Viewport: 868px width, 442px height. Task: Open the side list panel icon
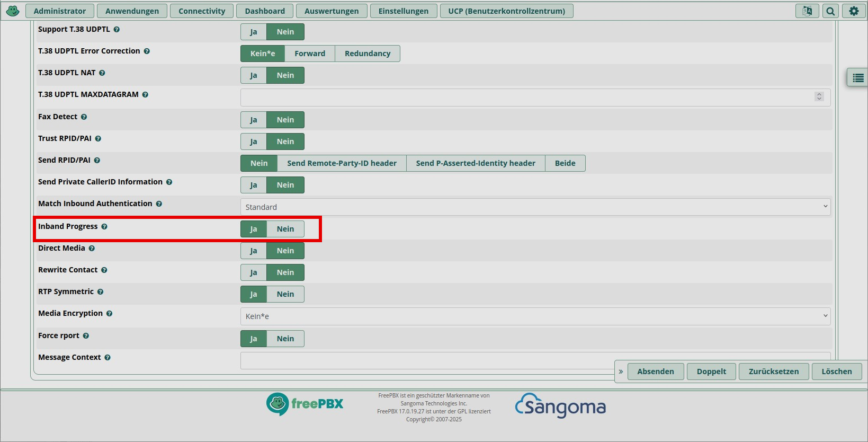point(858,78)
